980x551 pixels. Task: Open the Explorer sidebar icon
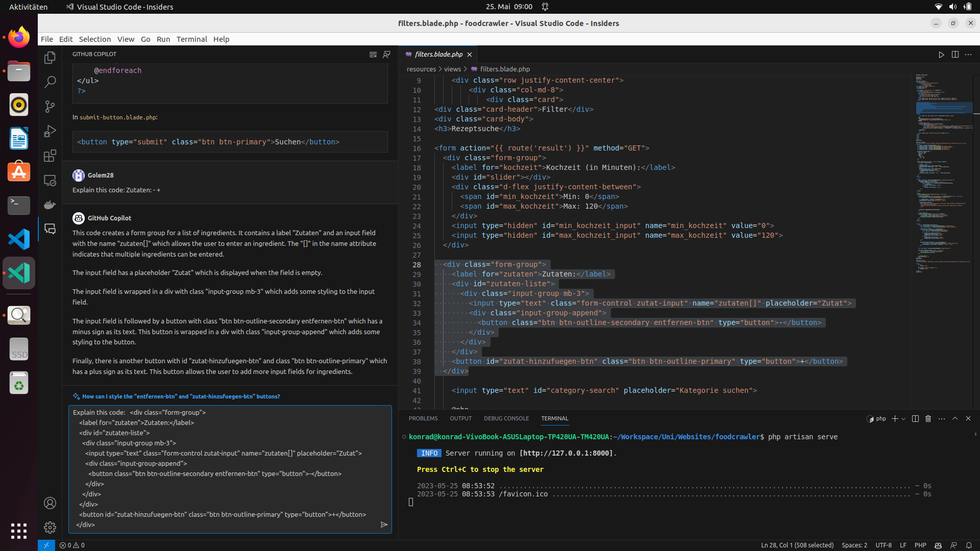50,58
